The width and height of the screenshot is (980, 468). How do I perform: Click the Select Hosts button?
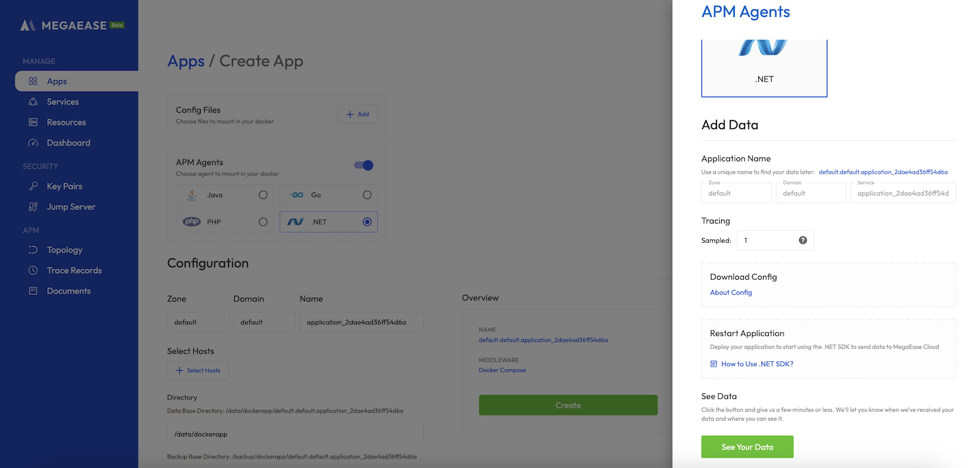point(198,370)
